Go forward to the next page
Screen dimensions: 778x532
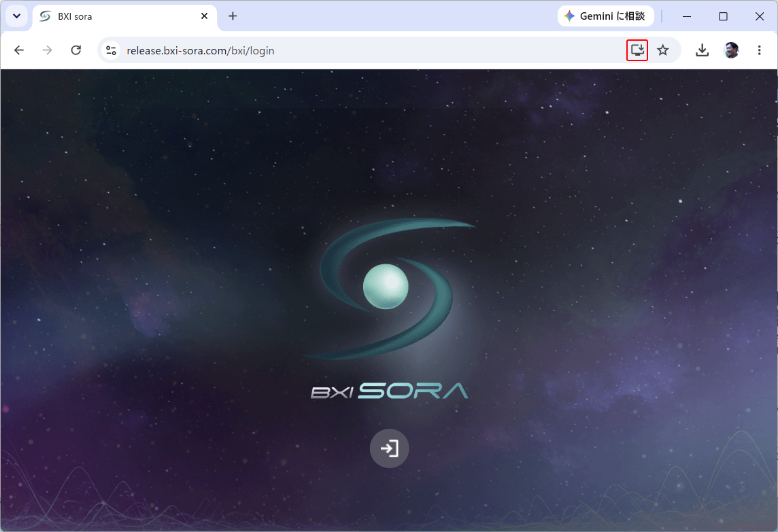point(47,50)
